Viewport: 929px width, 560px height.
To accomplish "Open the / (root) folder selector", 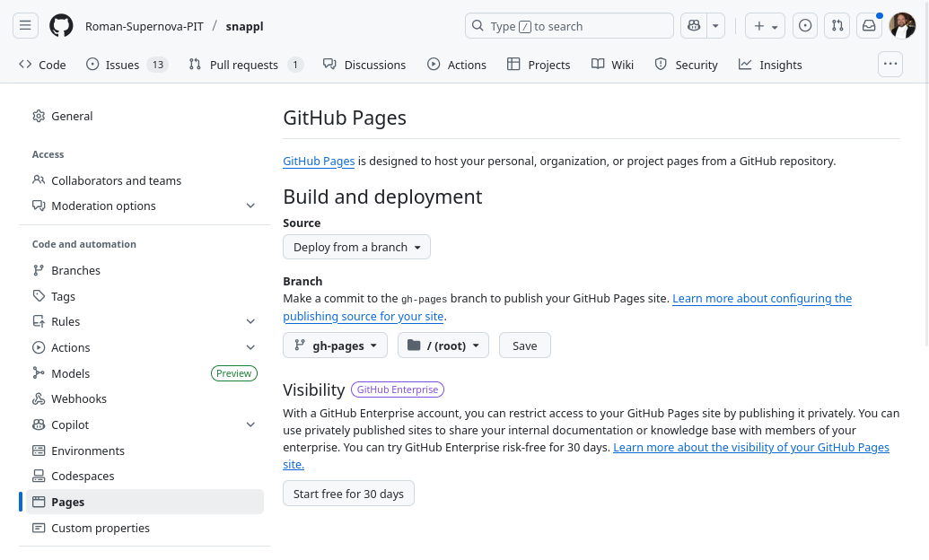I will click(x=443, y=346).
